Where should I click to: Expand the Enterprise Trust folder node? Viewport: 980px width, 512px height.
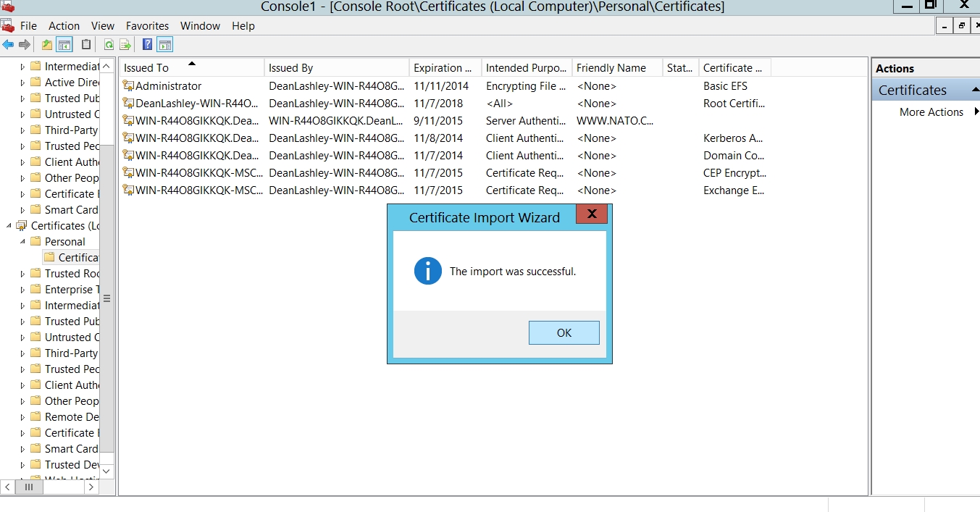(22, 290)
